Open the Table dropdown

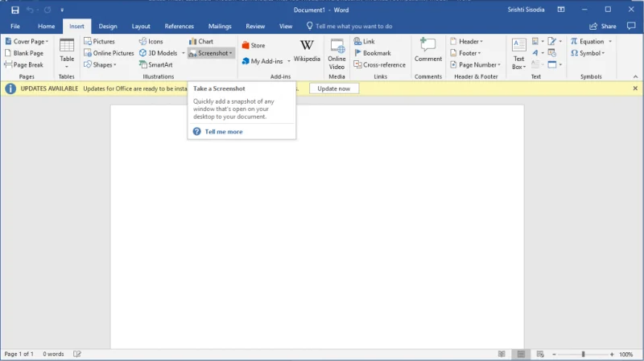tap(67, 54)
